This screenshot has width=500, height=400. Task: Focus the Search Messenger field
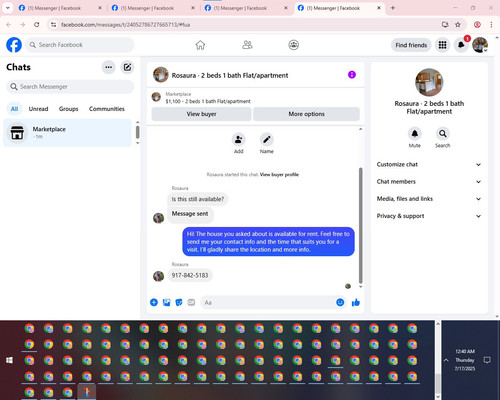70,87
